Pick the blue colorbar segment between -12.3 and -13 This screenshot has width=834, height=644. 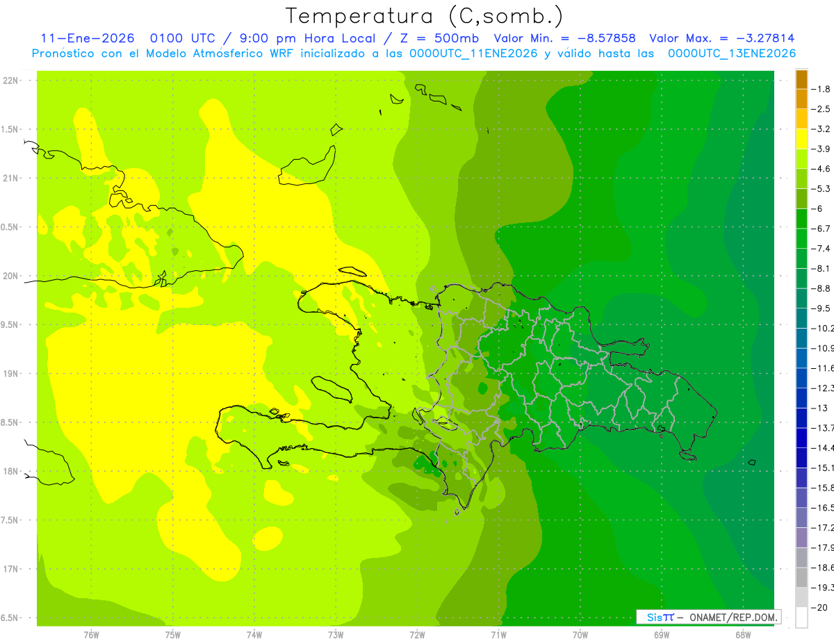(801, 398)
